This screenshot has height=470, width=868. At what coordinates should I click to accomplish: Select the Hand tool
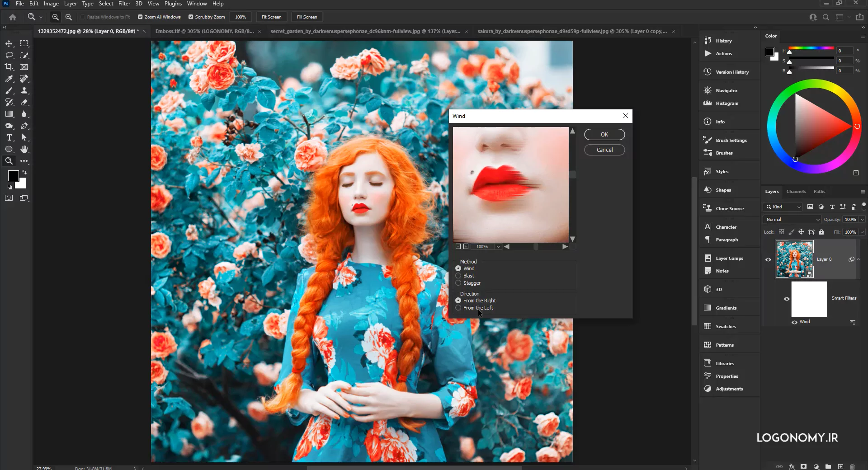point(24,149)
